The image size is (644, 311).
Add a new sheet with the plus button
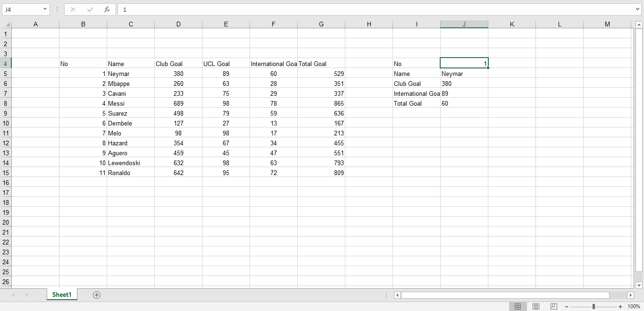[x=96, y=294]
